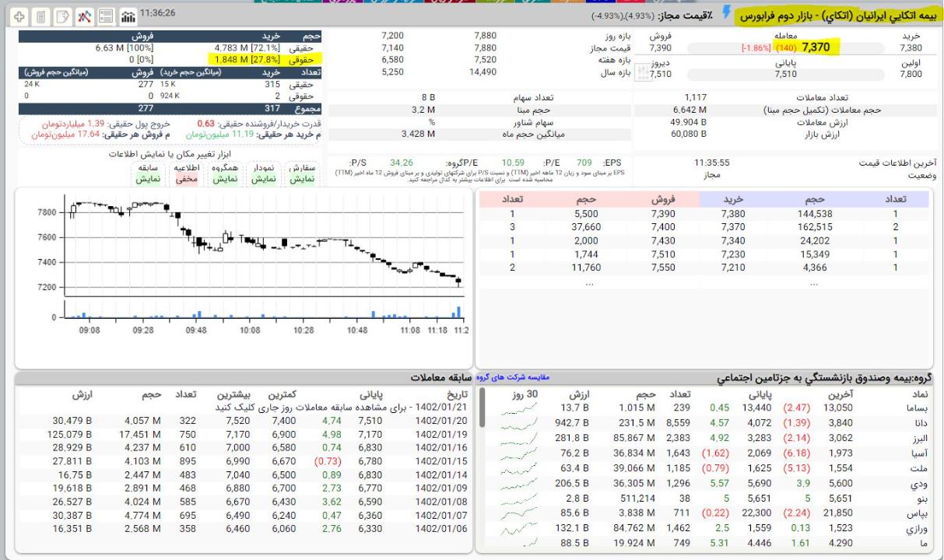Toggle the همگروه panel display
The width and height of the screenshot is (944, 560).
225,173
